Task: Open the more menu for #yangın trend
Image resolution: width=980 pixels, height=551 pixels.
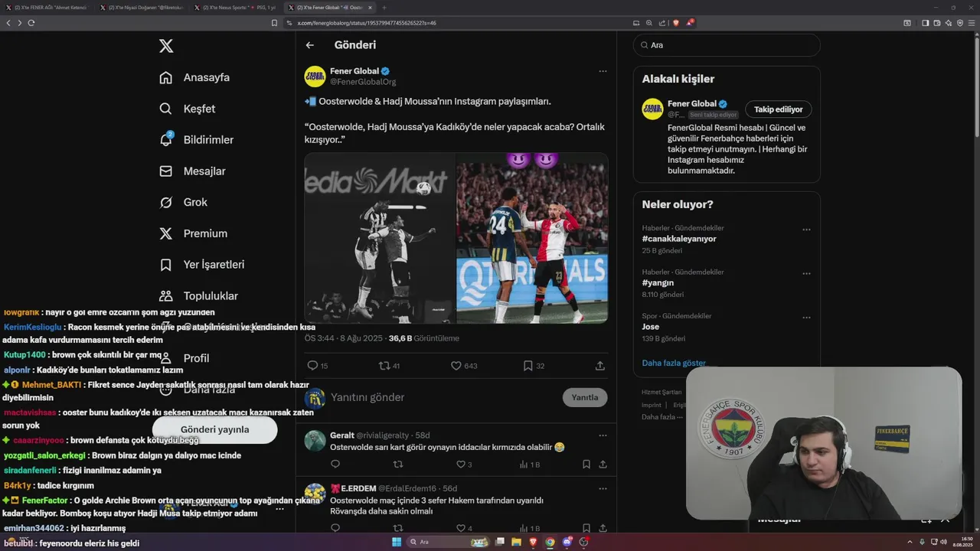Action: click(806, 273)
